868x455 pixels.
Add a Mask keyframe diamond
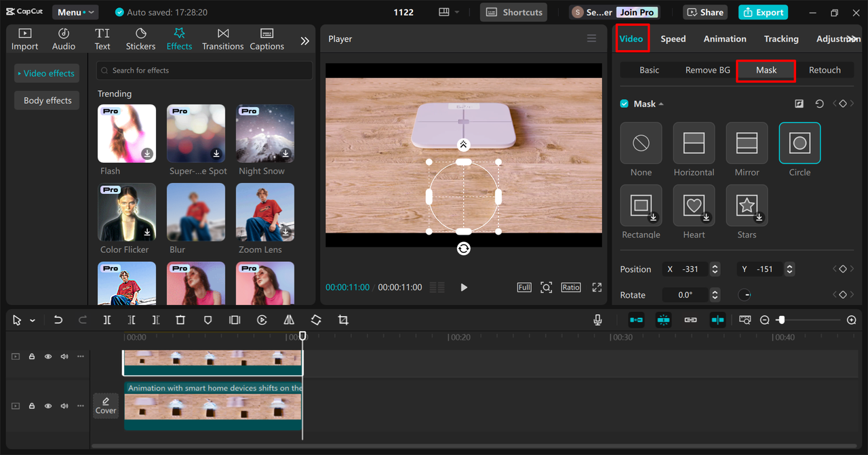[x=843, y=104]
